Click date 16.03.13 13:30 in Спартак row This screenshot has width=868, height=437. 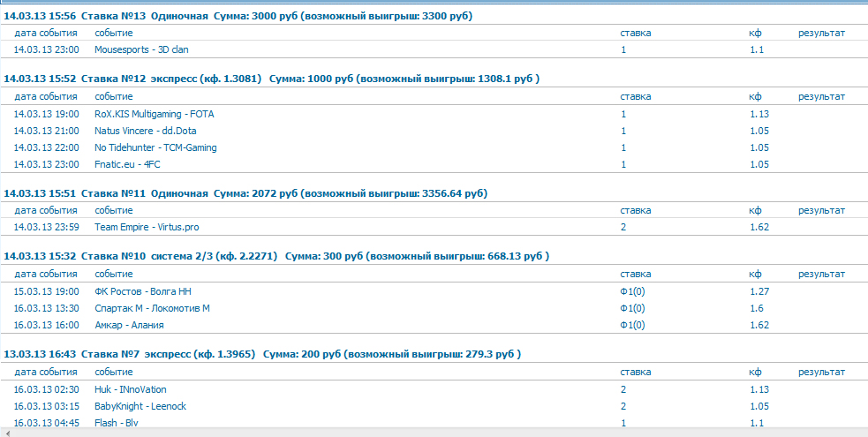point(47,308)
